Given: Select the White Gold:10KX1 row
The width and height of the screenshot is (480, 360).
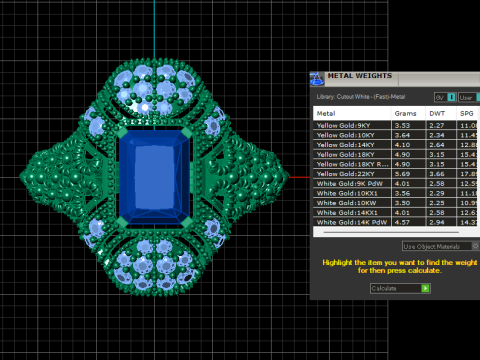Looking at the screenshot, I should click(x=396, y=193).
